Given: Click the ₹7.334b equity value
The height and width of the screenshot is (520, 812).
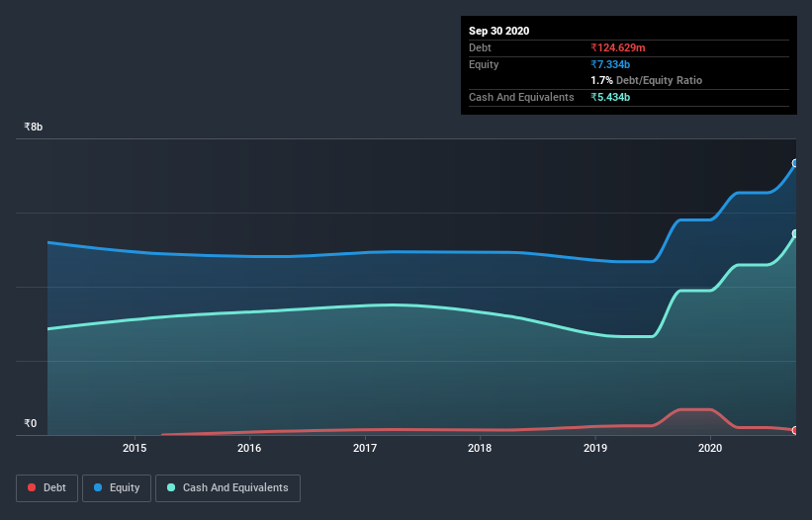Looking at the screenshot, I should pos(610,64).
